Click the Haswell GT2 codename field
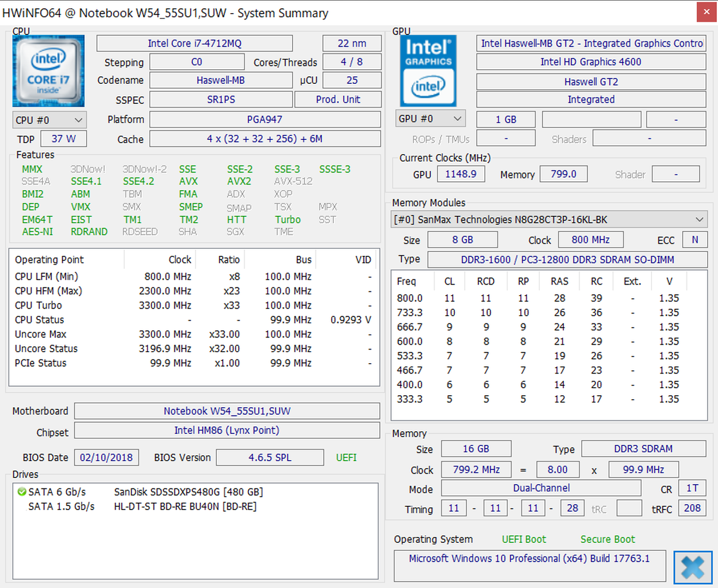The image size is (718, 588). click(x=591, y=82)
